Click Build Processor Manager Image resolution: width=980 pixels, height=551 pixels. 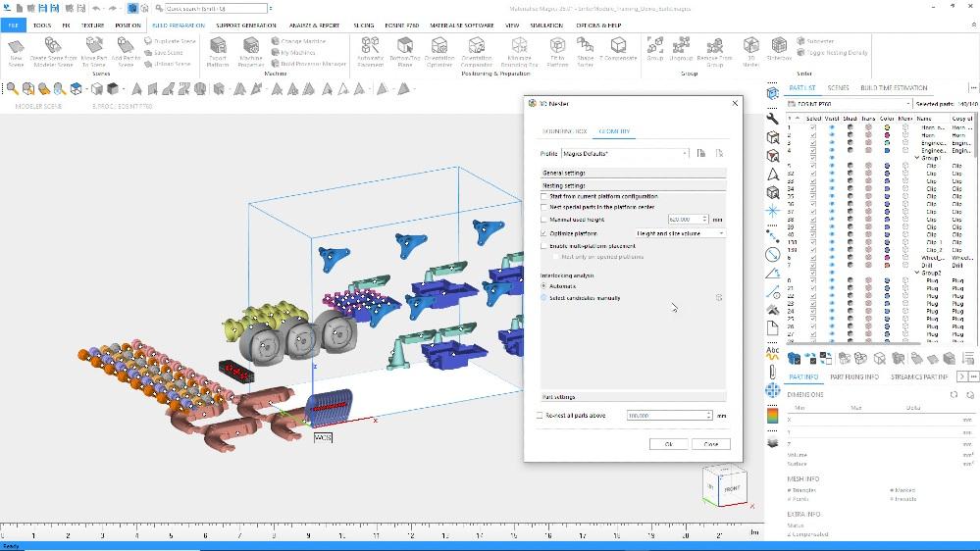tap(309, 64)
